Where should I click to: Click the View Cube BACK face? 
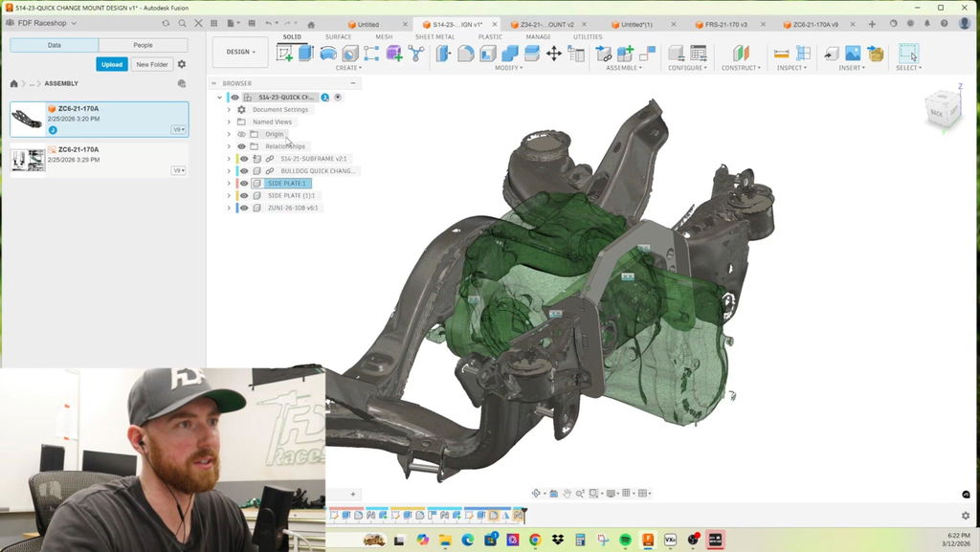click(937, 112)
